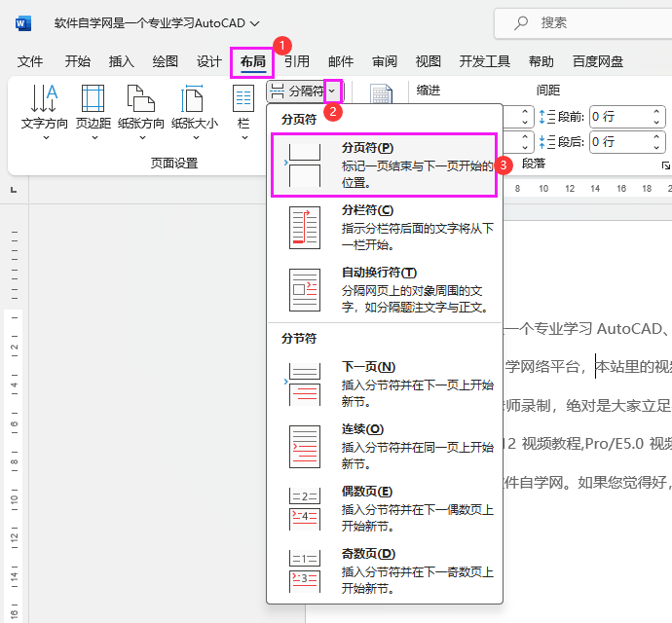
Task: Click the 偶数页 section break icon
Action: coord(305,508)
